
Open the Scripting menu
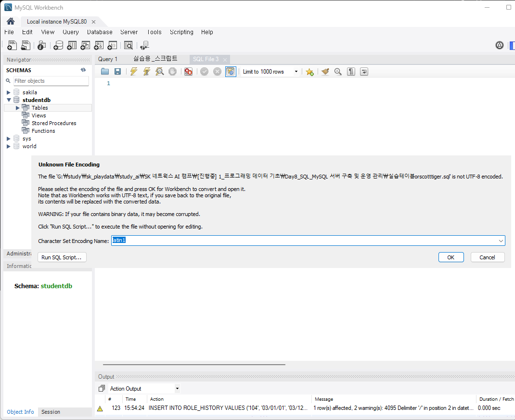181,32
